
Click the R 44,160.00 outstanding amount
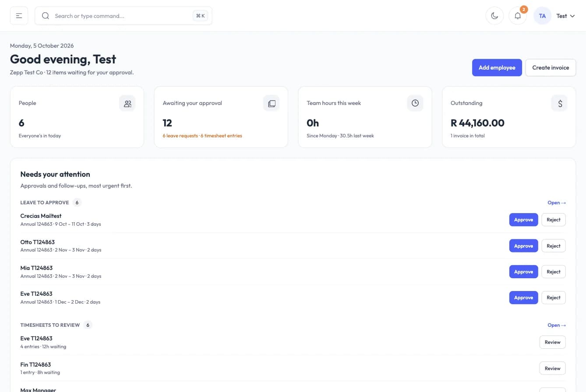[x=477, y=123]
